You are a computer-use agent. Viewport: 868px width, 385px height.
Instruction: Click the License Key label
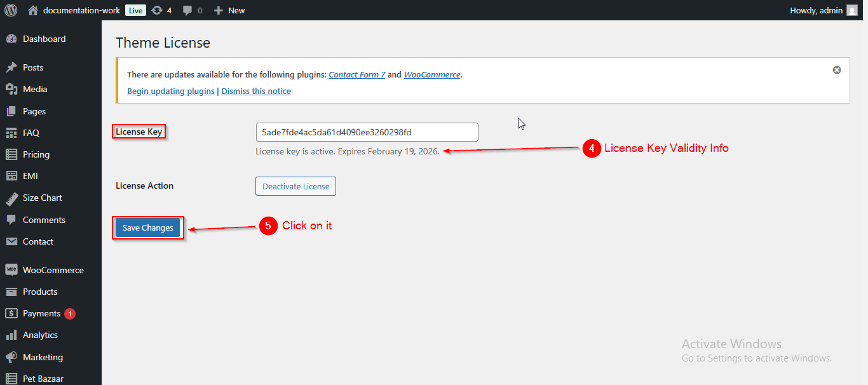[x=139, y=132]
